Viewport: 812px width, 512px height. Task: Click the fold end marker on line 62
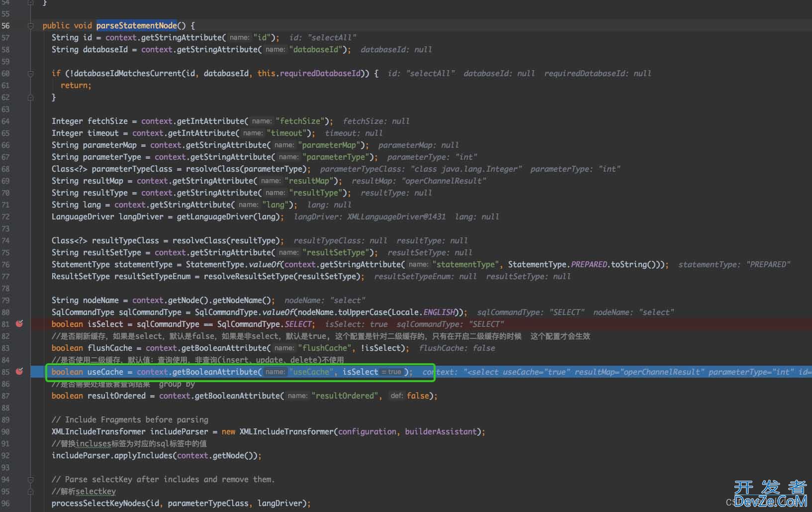[30, 98]
